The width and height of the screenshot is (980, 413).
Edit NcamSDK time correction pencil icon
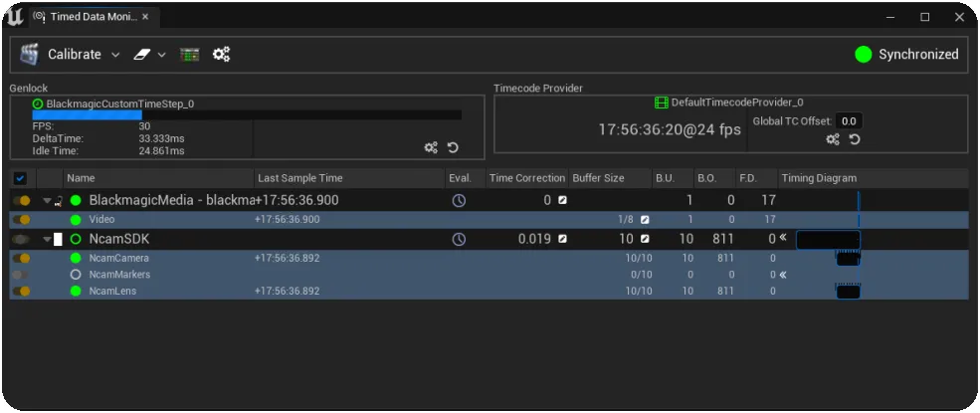[x=562, y=239]
